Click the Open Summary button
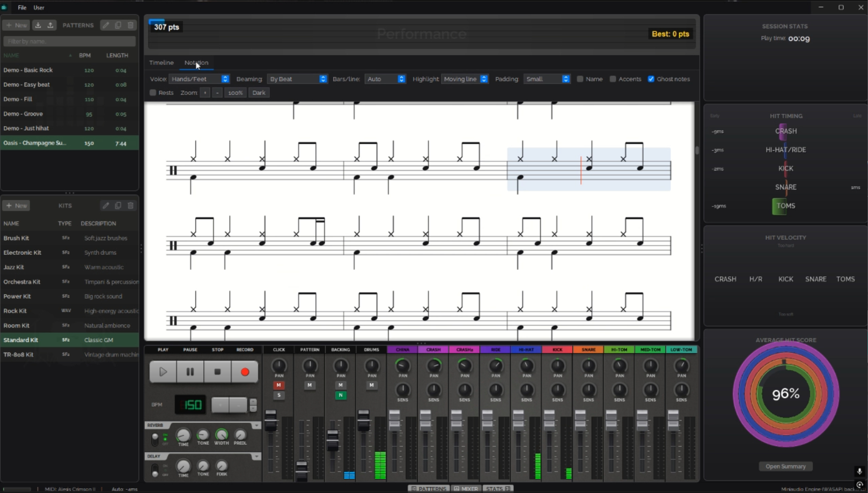Screen dimensions: 868x493 (x=785, y=466)
